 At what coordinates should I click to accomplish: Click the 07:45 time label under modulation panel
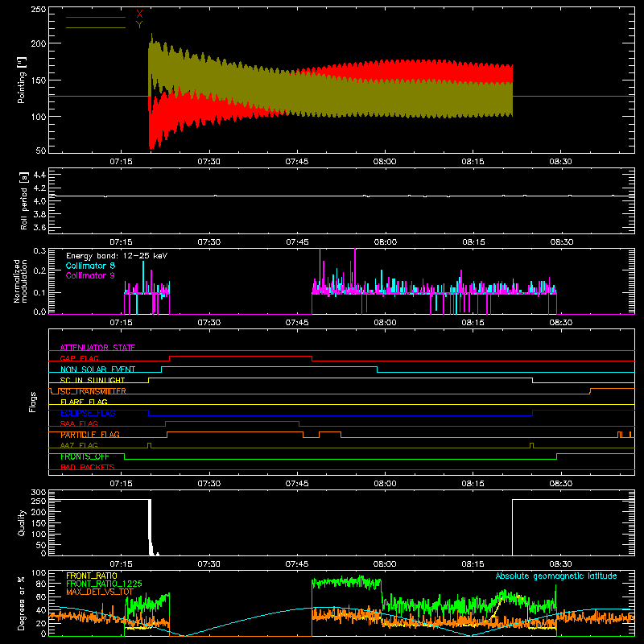297,323
